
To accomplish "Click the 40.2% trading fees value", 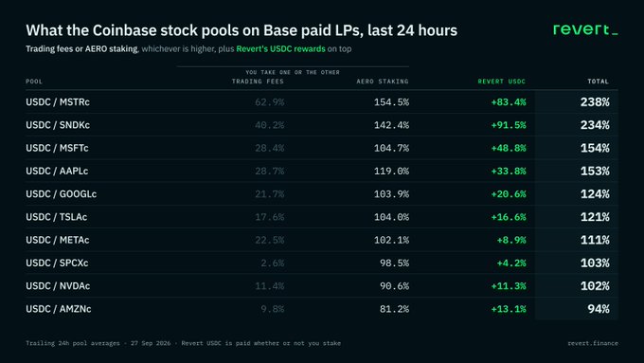I will click(x=269, y=125).
